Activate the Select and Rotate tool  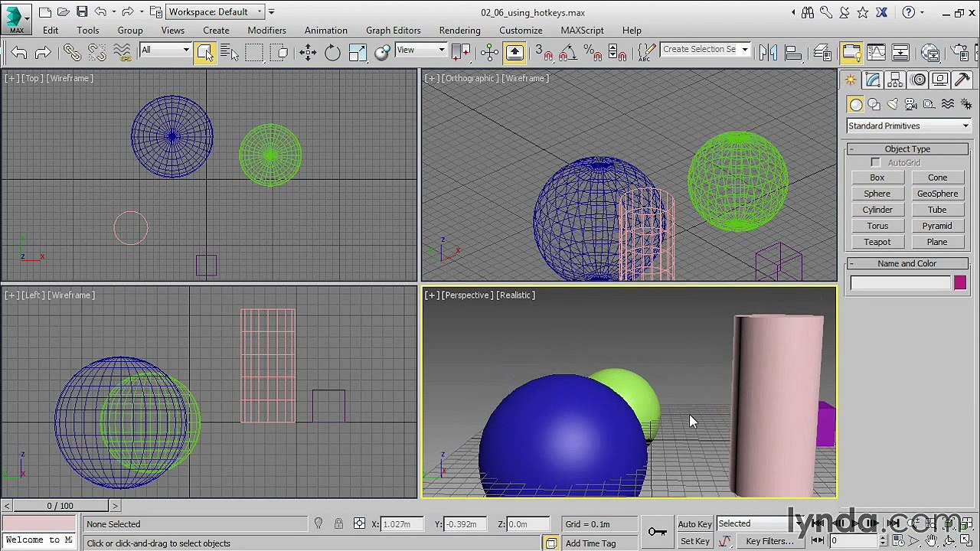click(x=332, y=52)
